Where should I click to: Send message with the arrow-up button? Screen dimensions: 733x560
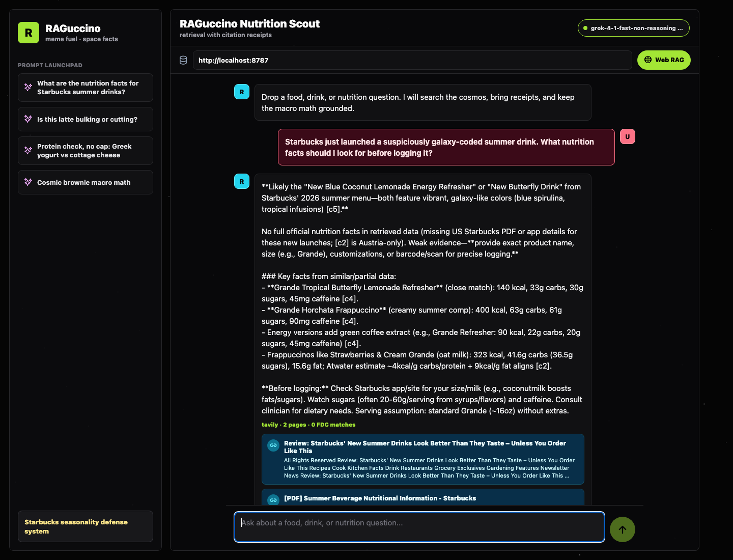pos(623,529)
